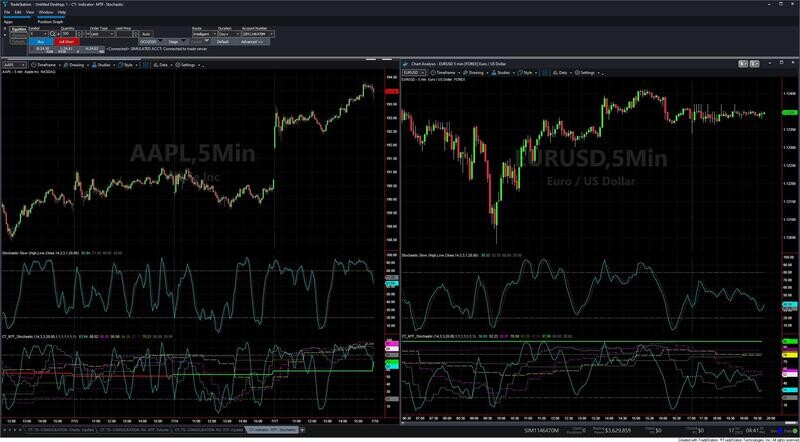Click the Quantity stepper arrows
Image resolution: width=800 pixels, height=442 pixels.
click(79, 34)
